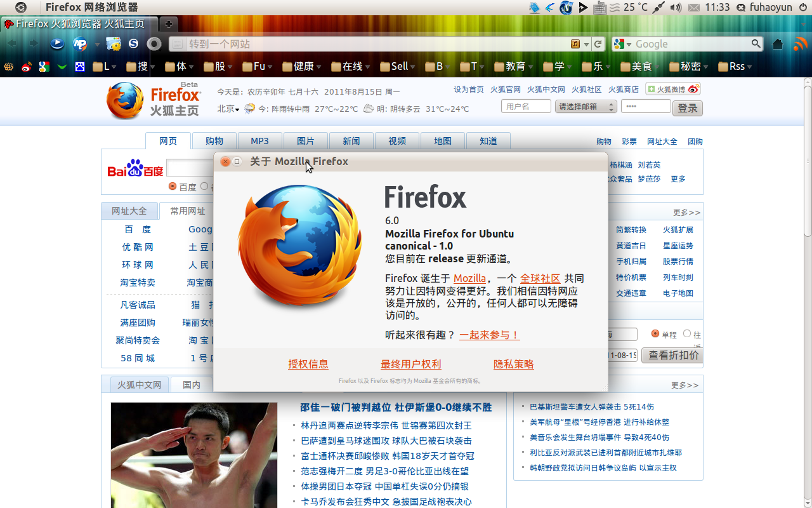
Task: Go to Firefox home page icon
Action: point(778,44)
